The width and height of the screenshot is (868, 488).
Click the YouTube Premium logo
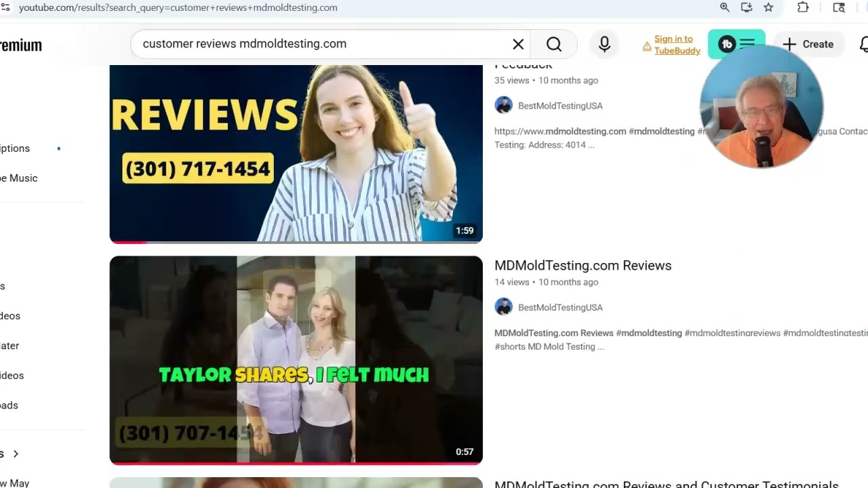pyautogui.click(x=21, y=45)
